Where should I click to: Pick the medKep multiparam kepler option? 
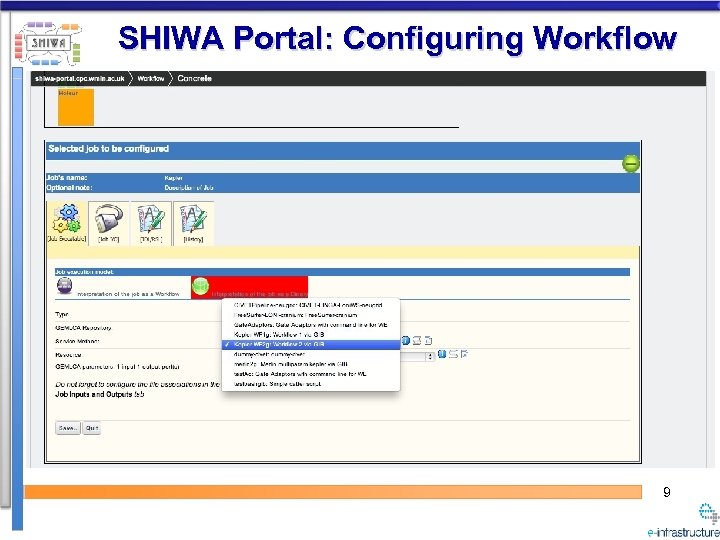click(310, 364)
